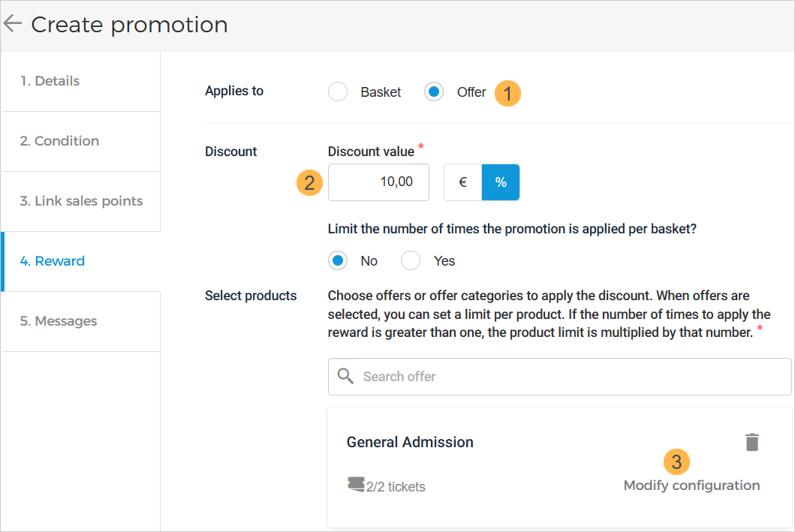Switch discount type to euro amount
Screen dimensions: 795x532
tap(462, 182)
